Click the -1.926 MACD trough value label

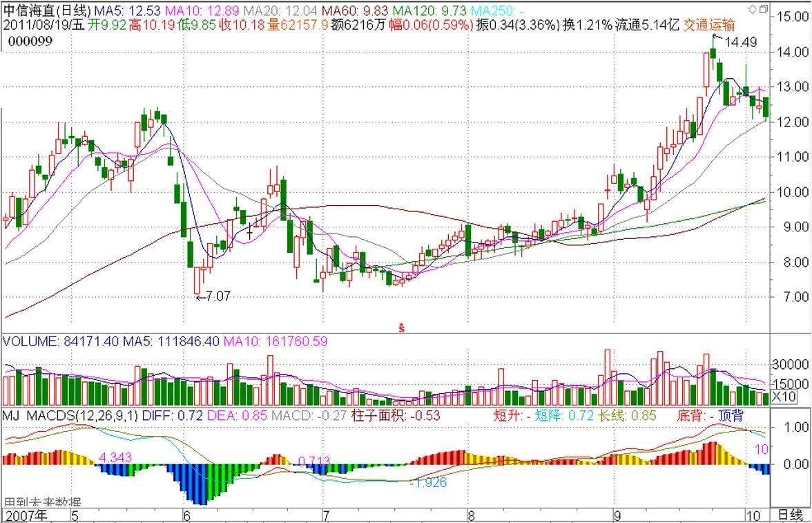[428, 482]
